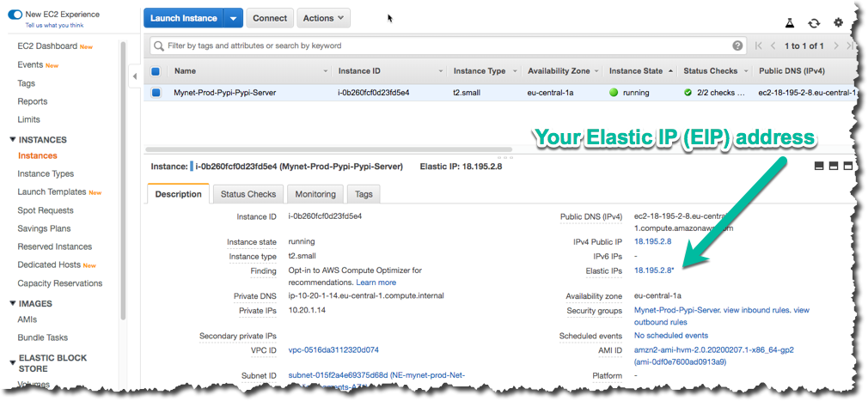
Task: Toggle the New EC2 Experience switch
Action: tap(15, 15)
